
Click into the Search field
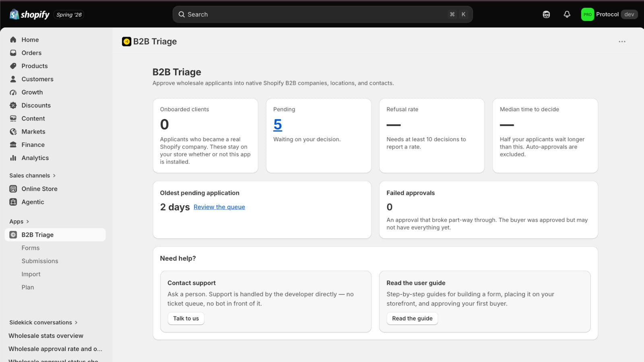point(323,14)
